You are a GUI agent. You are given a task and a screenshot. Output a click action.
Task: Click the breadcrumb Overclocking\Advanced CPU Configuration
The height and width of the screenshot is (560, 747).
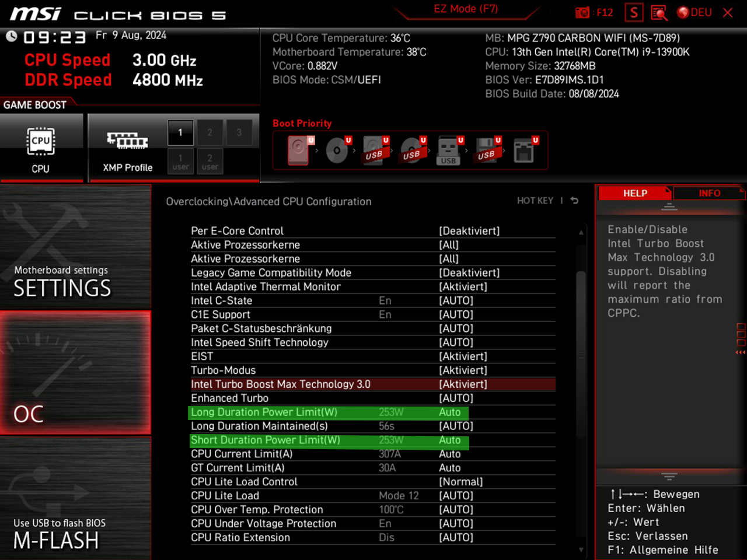(x=268, y=202)
